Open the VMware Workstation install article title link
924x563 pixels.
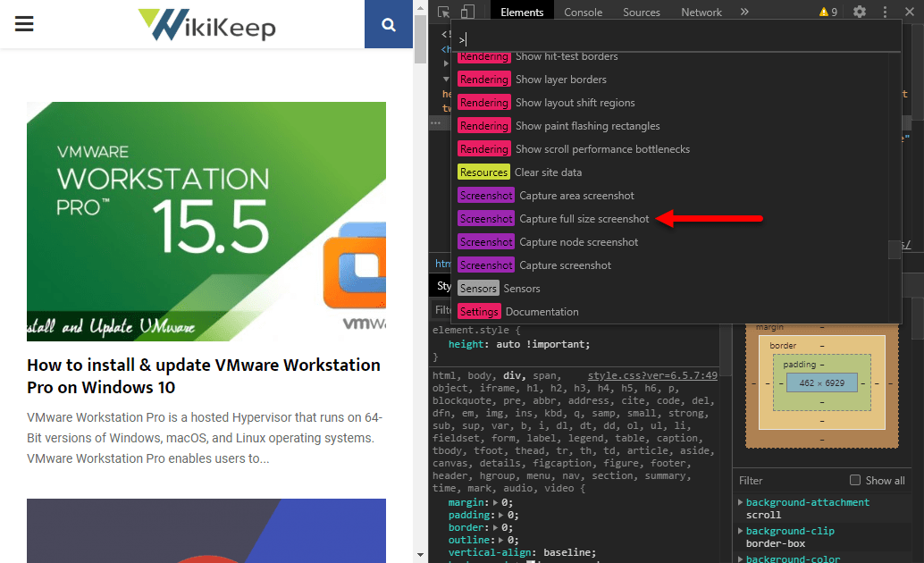tap(204, 376)
